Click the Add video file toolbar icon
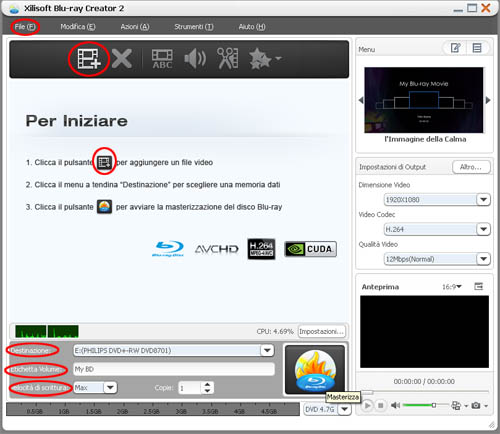The image size is (500, 434). point(89,59)
